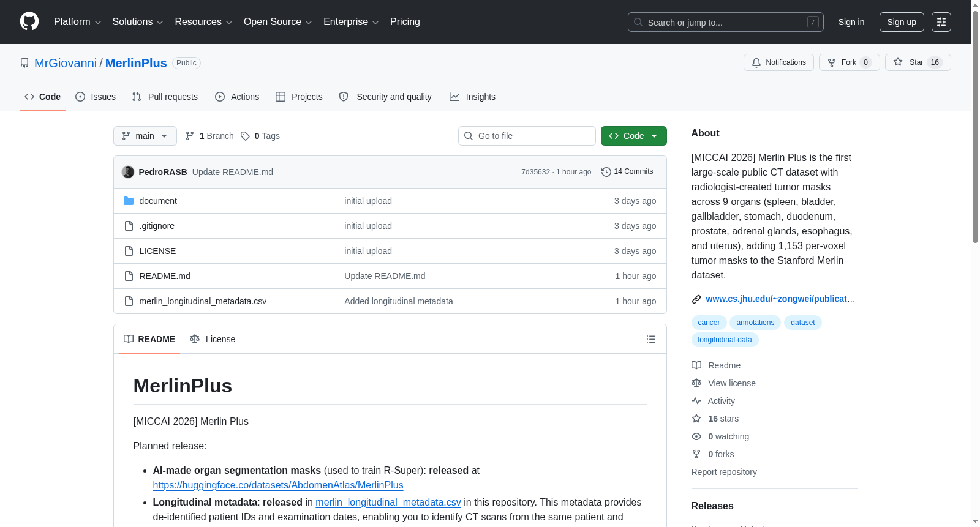Open the View license link
The image size is (980, 527).
[723, 383]
